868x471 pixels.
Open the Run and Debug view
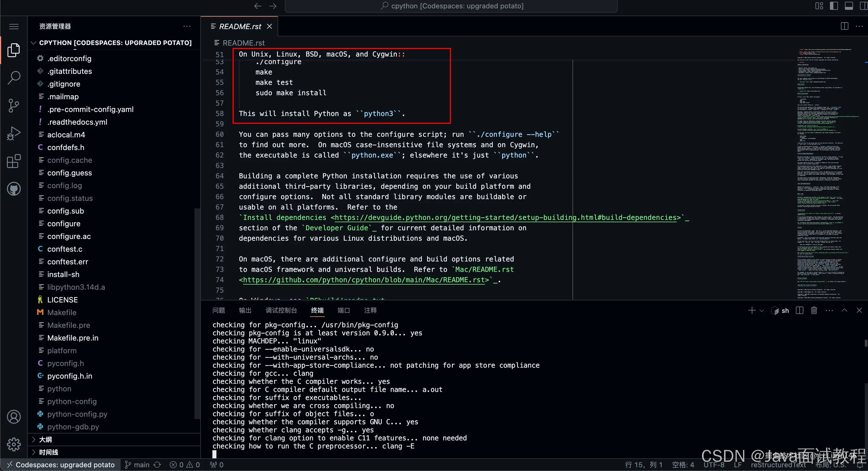coord(14,133)
